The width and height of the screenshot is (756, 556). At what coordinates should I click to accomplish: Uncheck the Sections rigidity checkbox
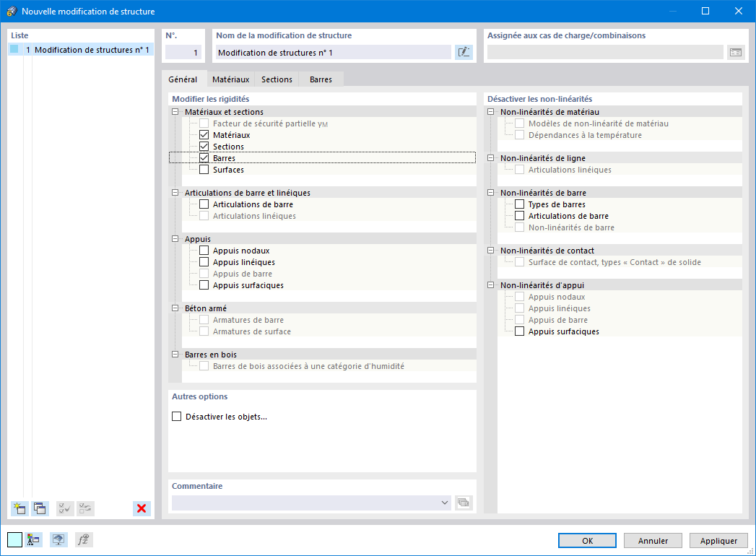click(x=204, y=147)
